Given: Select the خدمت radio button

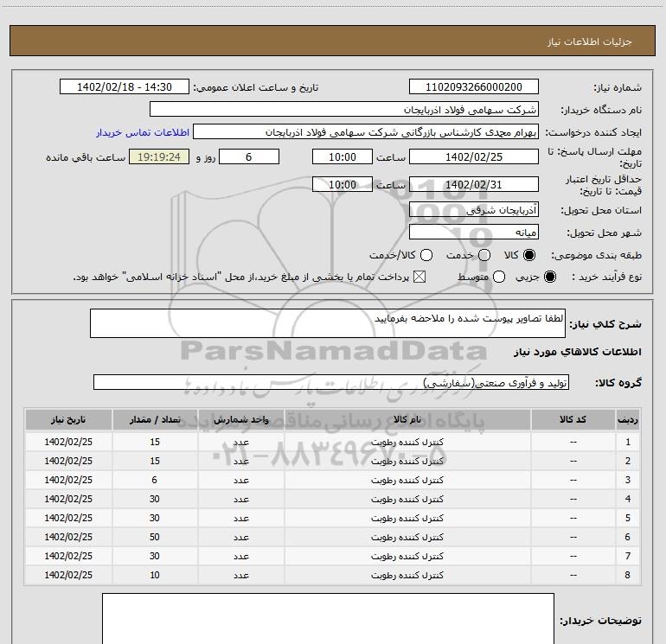Looking at the screenshot, I should pos(484,255).
